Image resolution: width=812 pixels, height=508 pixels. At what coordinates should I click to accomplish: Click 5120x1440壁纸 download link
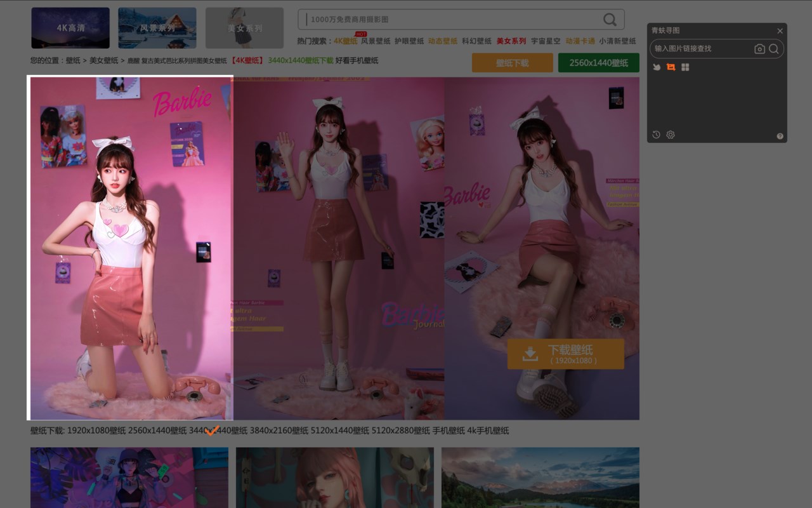(x=340, y=431)
